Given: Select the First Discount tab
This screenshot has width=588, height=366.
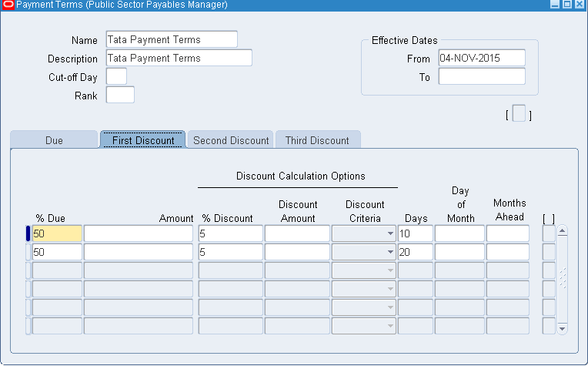Looking at the screenshot, I should click(143, 140).
